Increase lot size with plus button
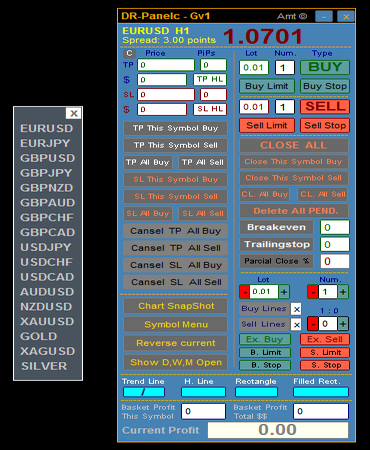Image resolution: width=370 pixels, height=450 pixels. (284, 292)
